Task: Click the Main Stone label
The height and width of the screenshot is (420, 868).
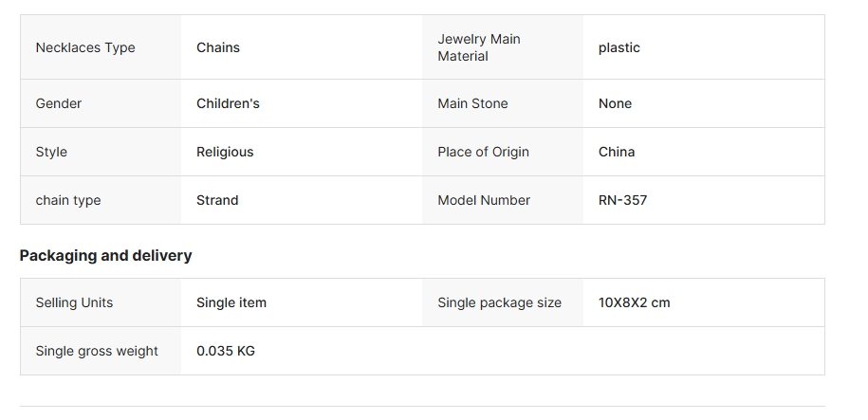Action: (472, 103)
